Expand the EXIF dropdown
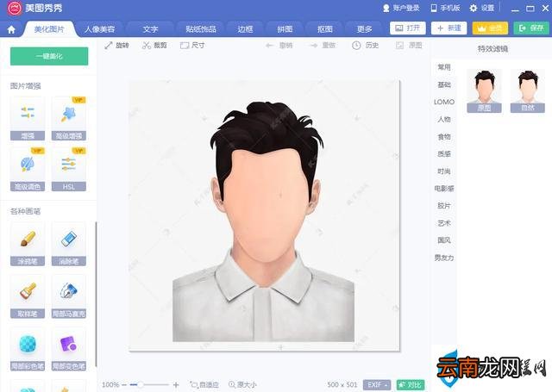Screen dimensions: 552x392 click(377, 385)
